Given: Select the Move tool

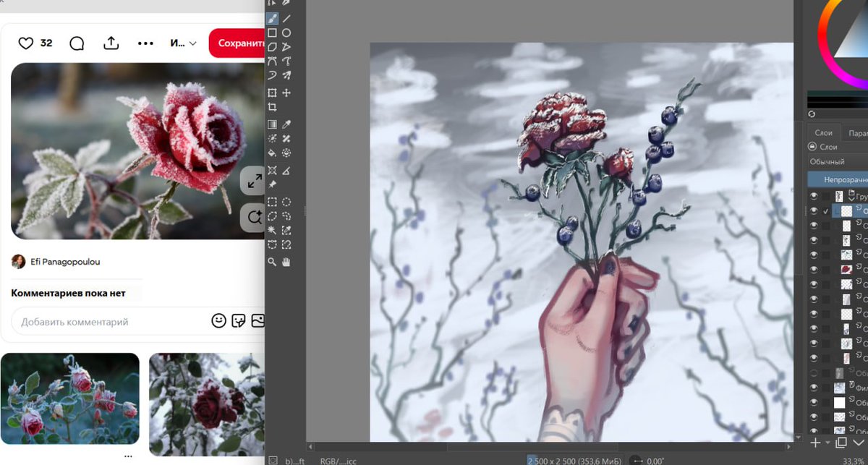Looking at the screenshot, I should click(x=286, y=93).
